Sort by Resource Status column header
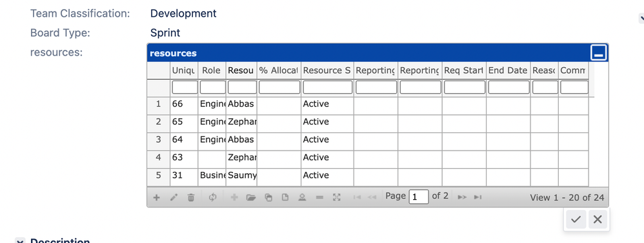The image size is (644, 243). (x=327, y=70)
